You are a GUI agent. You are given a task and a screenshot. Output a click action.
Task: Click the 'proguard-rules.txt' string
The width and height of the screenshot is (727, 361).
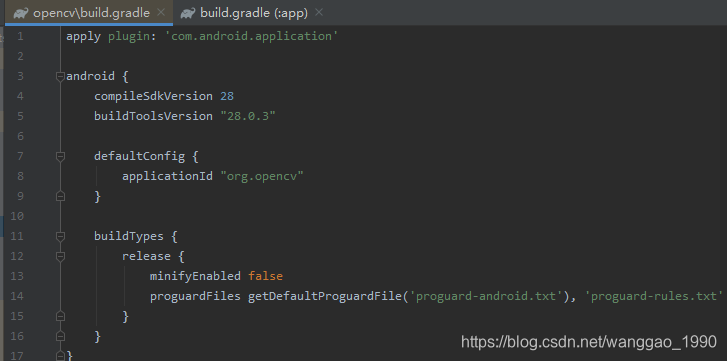tap(654, 296)
